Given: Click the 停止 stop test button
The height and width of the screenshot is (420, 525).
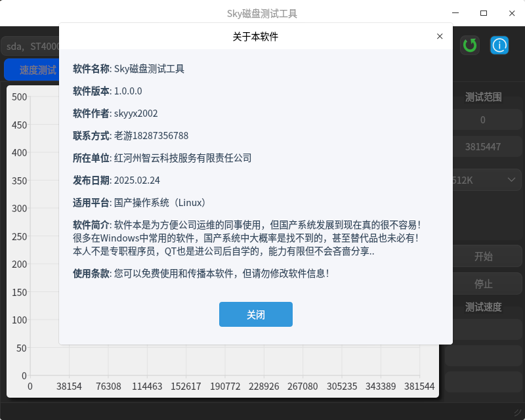Looking at the screenshot, I should click(484, 284).
